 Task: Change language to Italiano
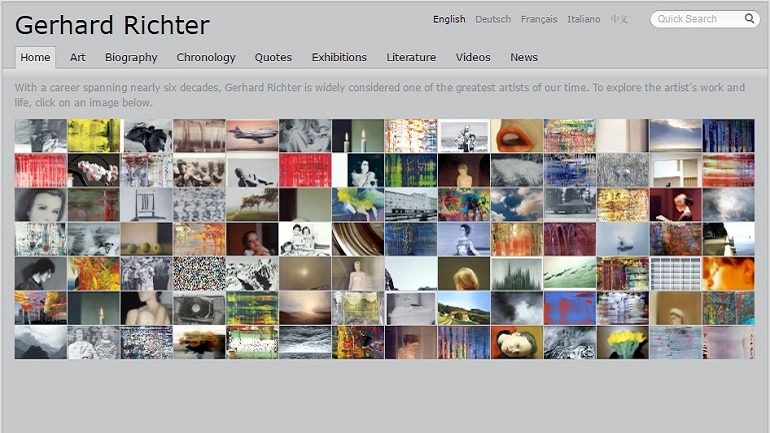[584, 19]
